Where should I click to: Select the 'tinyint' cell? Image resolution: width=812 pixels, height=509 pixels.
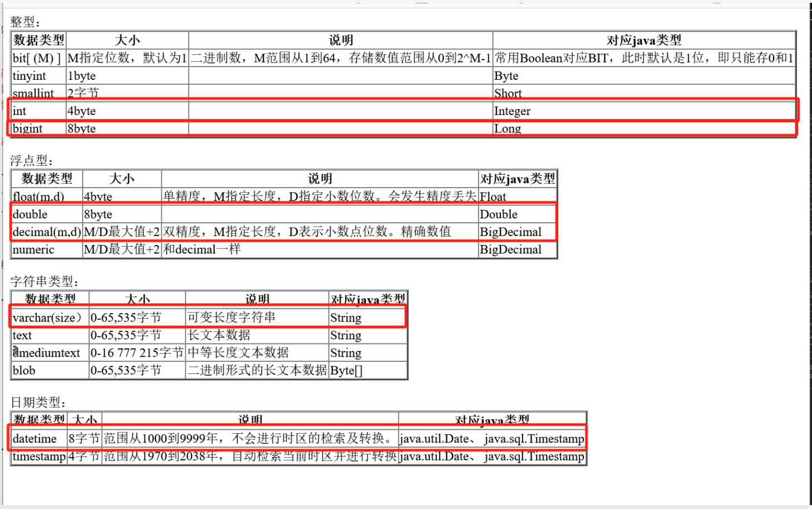click(x=38, y=76)
